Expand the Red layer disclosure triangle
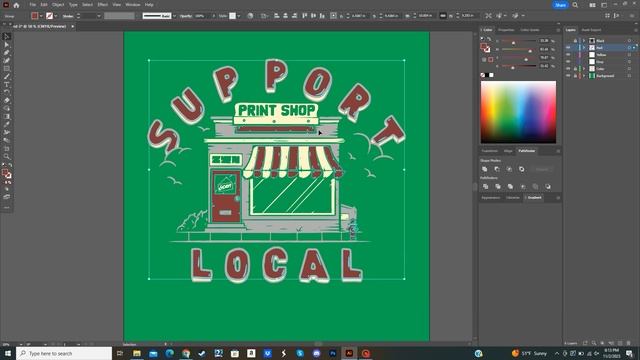640x360 pixels. pos(584,48)
